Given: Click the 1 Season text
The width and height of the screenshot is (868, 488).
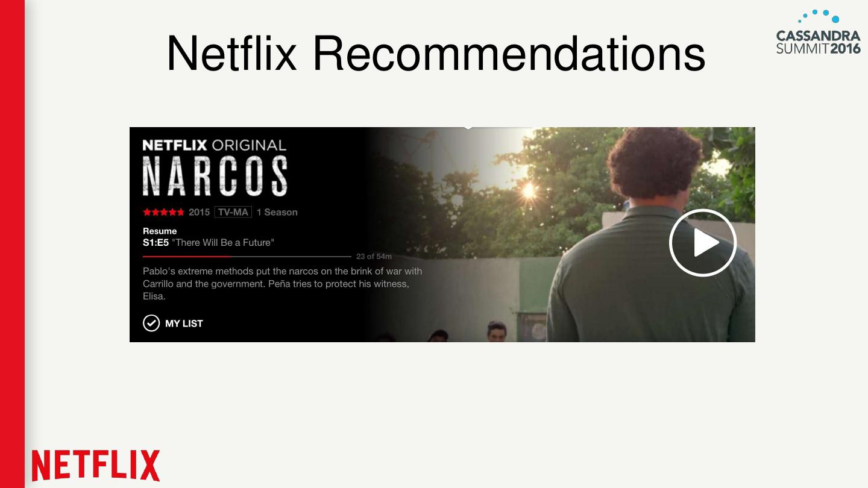Looking at the screenshot, I should coord(277,212).
